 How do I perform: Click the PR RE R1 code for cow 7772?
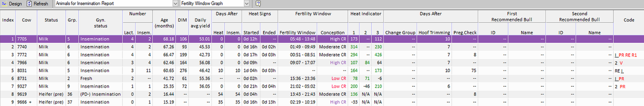[628, 55]
